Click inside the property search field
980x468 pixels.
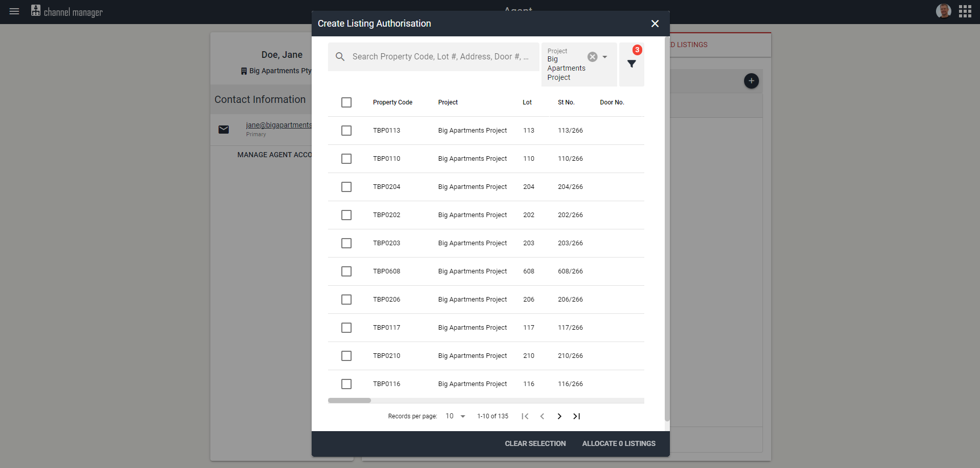(x=440, y=56)
